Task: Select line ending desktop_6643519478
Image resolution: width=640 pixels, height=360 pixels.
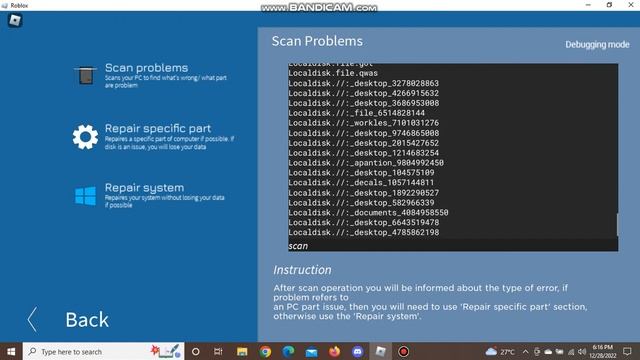Action: point(363,222)
